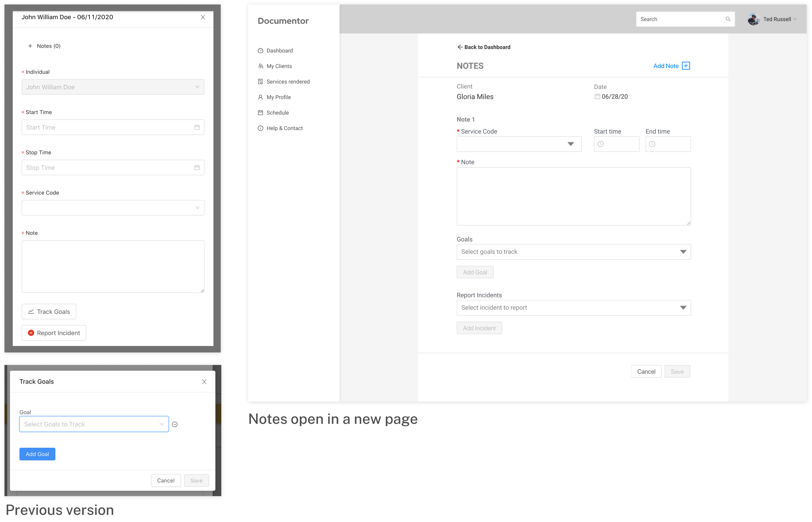The image size is (812, 522).
Task: Close the John William Doe notes dialog
Action: pos(203,17)
